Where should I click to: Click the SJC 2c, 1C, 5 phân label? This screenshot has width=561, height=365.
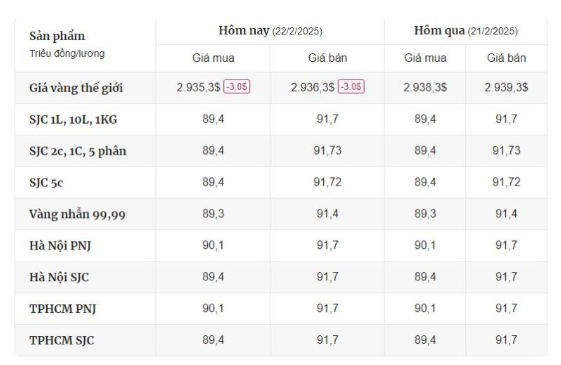[x=78, y=151]
